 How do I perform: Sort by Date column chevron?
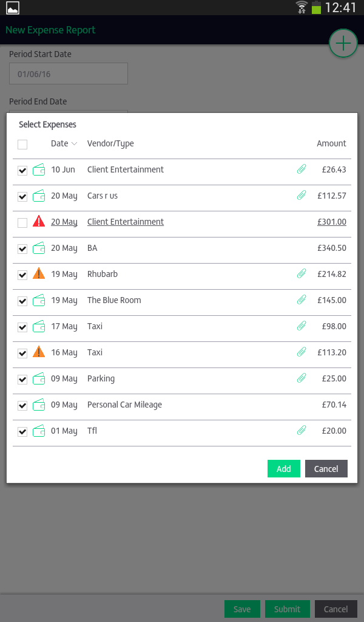(74, 144)
